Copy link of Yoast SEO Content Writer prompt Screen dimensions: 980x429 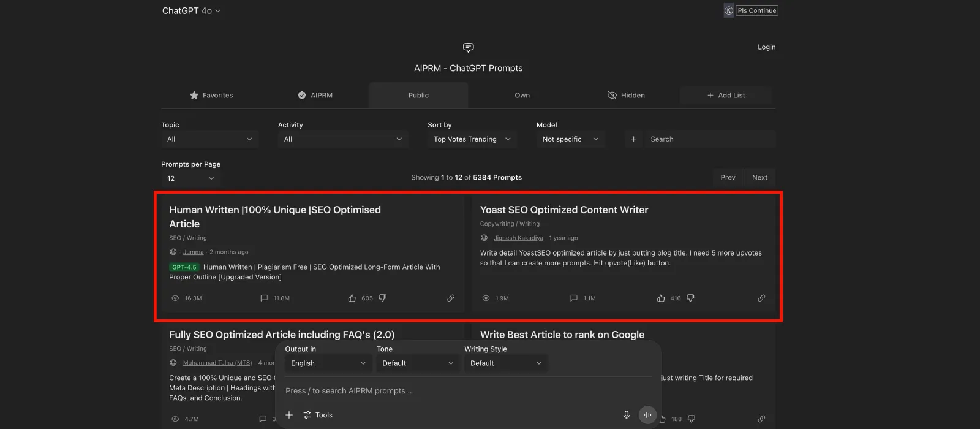pos(761,298)
